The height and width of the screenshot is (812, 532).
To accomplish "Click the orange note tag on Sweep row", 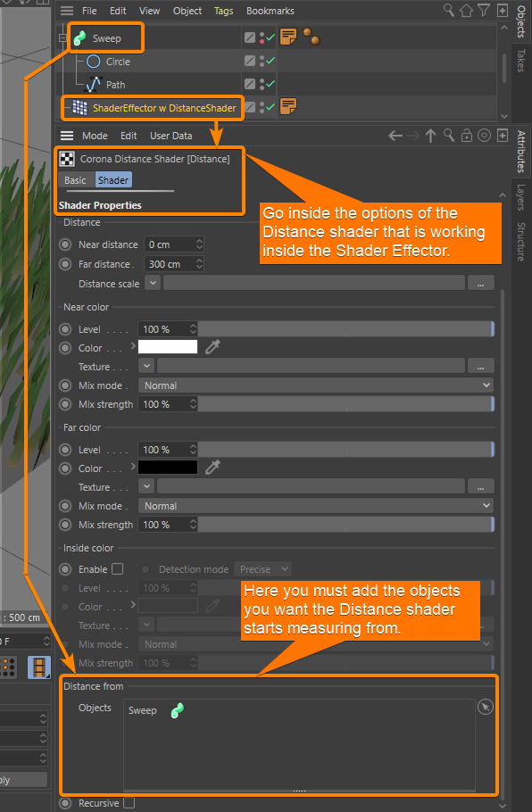I will [288, 37].
